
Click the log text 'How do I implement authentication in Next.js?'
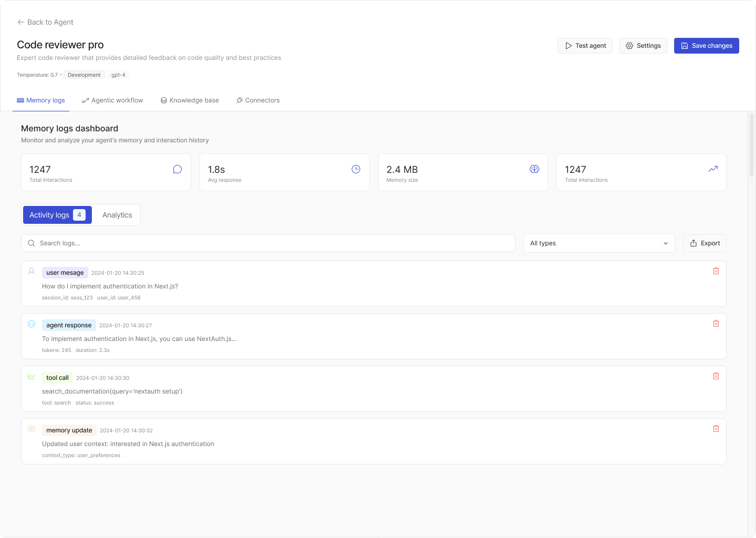click(110, 286)
